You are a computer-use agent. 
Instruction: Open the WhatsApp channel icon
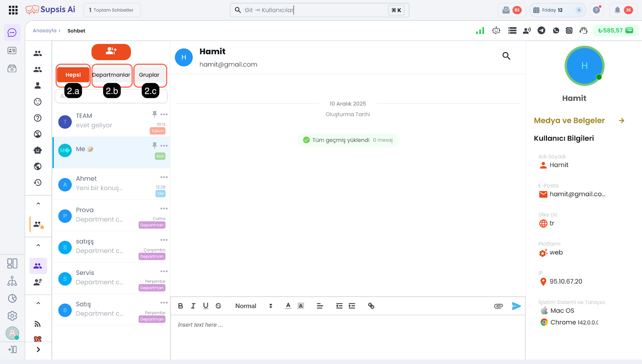(x=556, y=31)
